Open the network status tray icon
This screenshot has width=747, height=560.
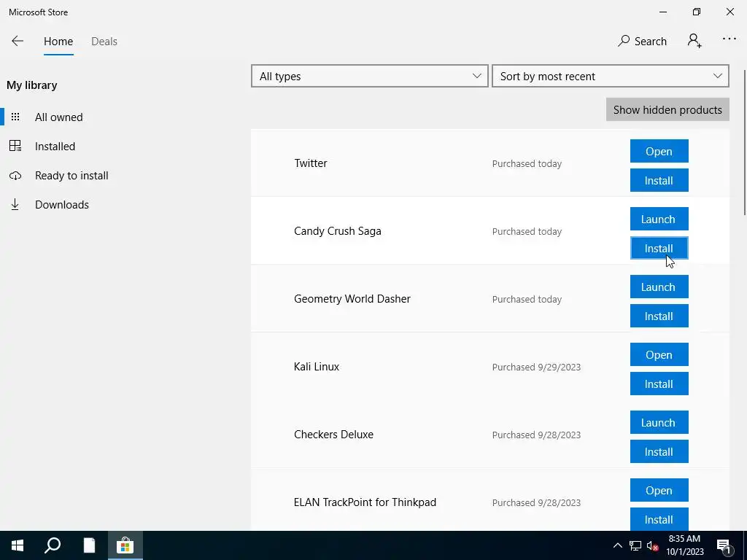(x=635, y=545)
